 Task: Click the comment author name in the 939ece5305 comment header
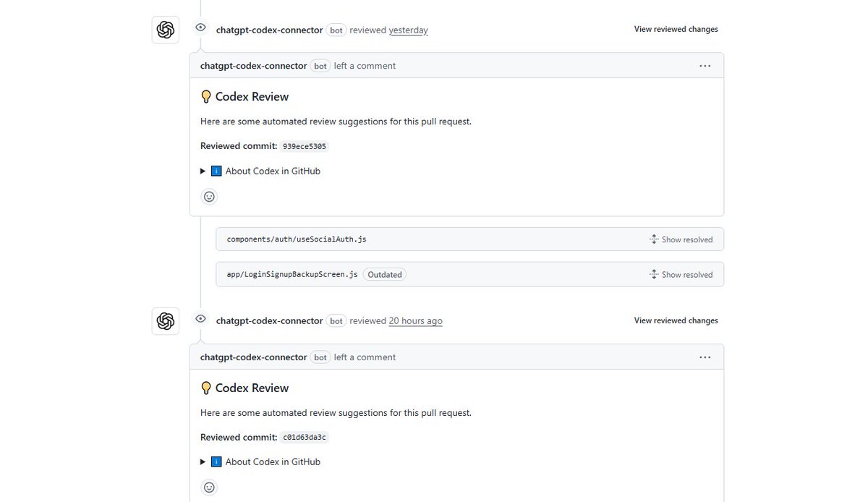253,66
